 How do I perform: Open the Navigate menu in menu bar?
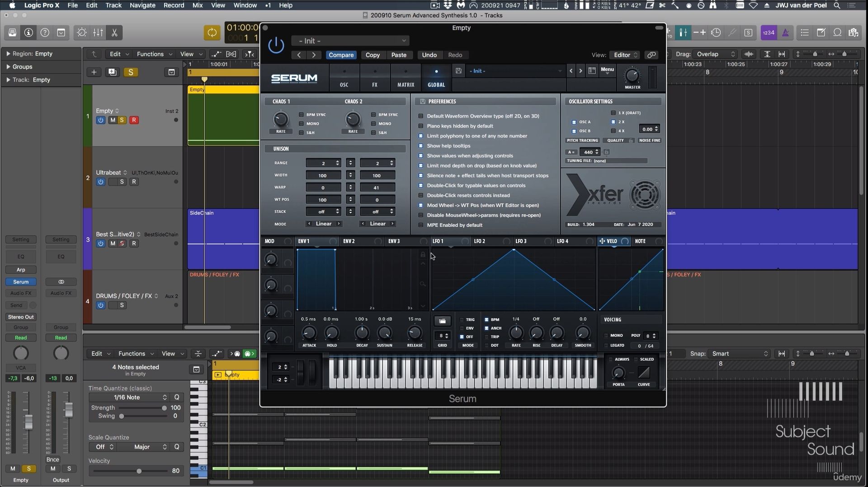[142, 5]
